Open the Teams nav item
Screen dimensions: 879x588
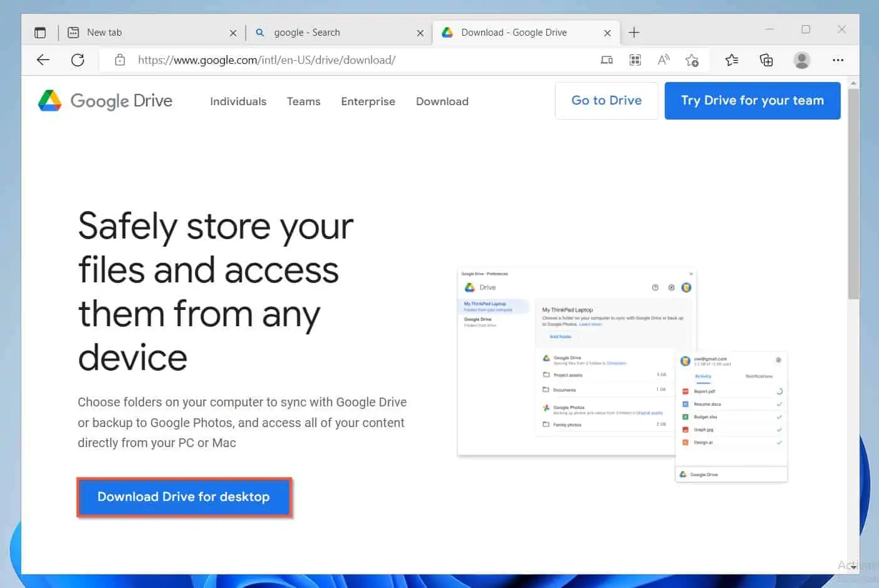tap(304, 101)
